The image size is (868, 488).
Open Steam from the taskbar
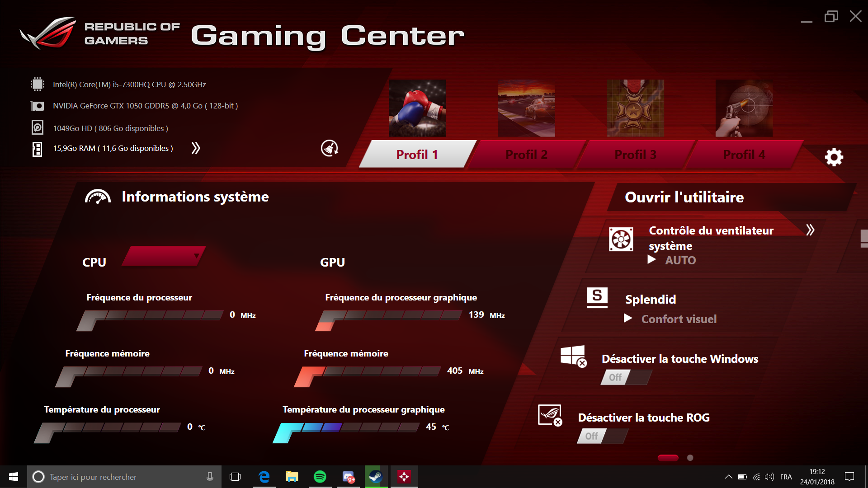376,477
